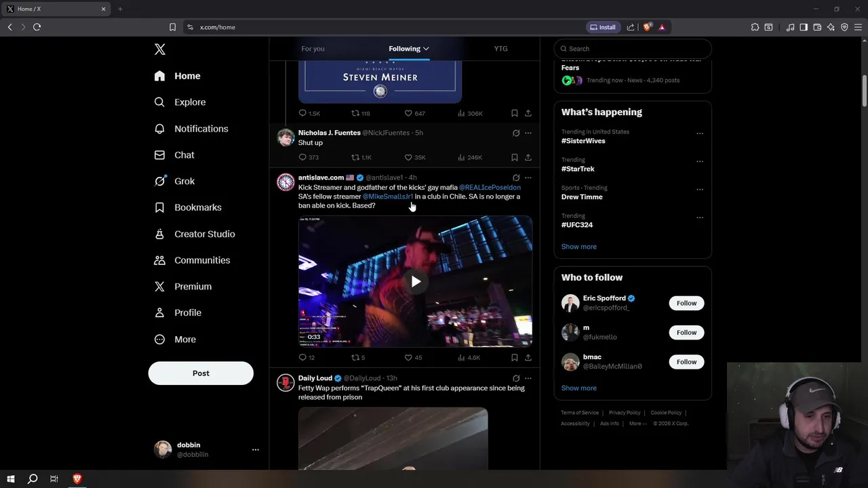Repost the Nicholas J. Fuentes post
The height and width of the screenshot is (488, 868).
coord(355,157)
